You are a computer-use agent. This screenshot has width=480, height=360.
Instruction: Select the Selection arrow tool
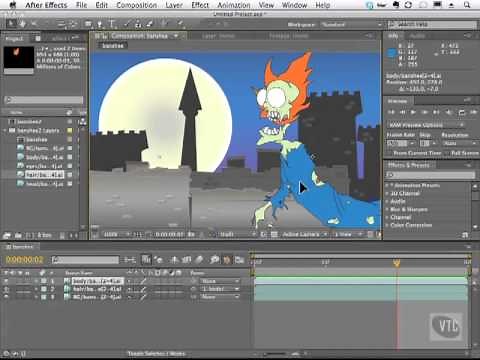click(x=11, y=24)
